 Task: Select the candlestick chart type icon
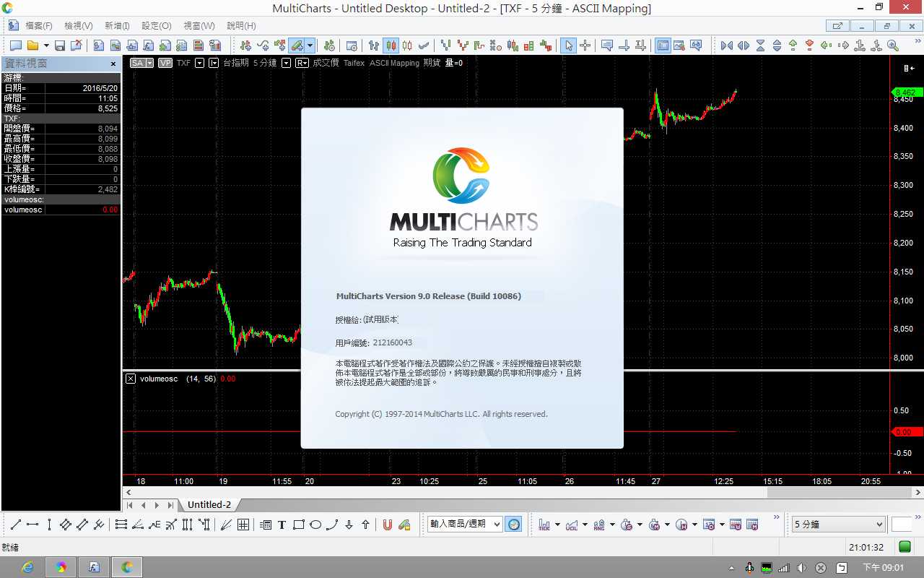391,46
